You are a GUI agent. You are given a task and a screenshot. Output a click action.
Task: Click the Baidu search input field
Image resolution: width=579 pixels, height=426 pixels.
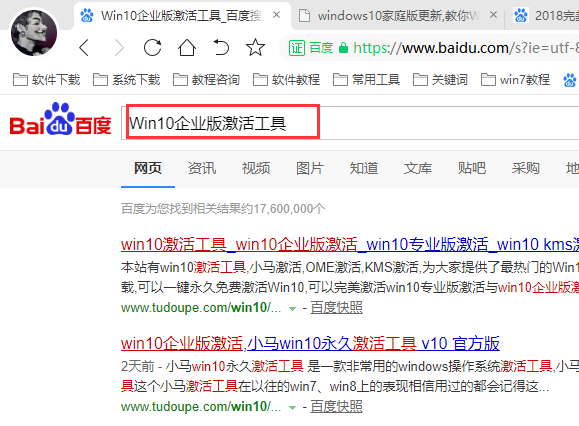350,123
